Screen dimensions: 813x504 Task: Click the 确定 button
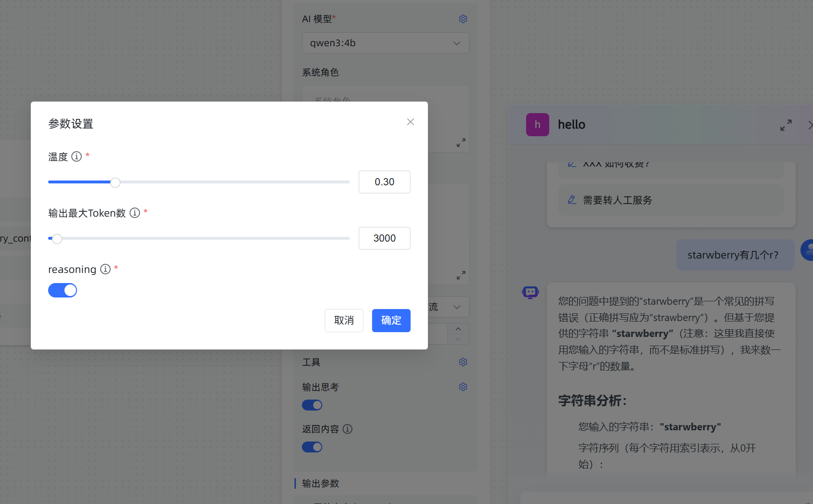[x=391, y=321]
